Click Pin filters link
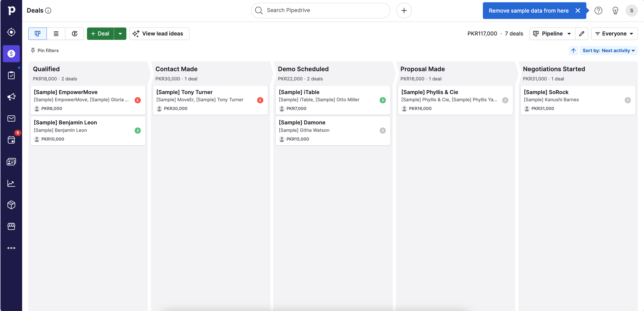 click(45, 51)
